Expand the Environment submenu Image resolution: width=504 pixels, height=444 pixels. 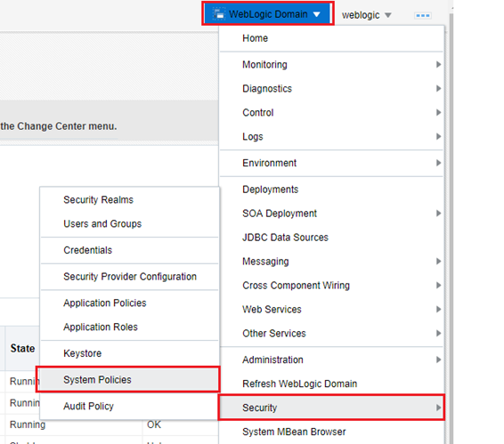[332, 163]
